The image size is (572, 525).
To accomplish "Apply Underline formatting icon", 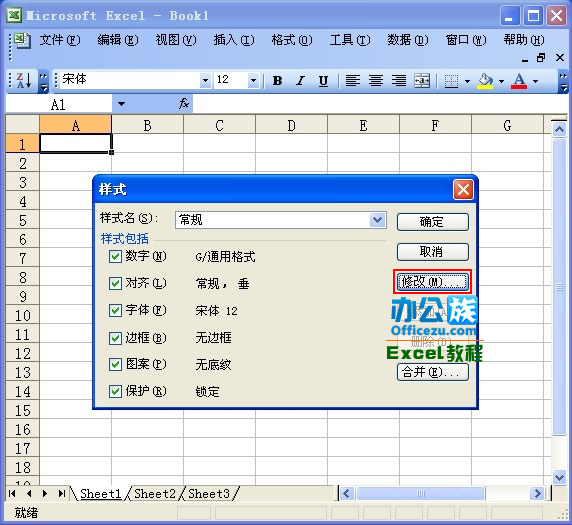I will (x=323, y=81).
